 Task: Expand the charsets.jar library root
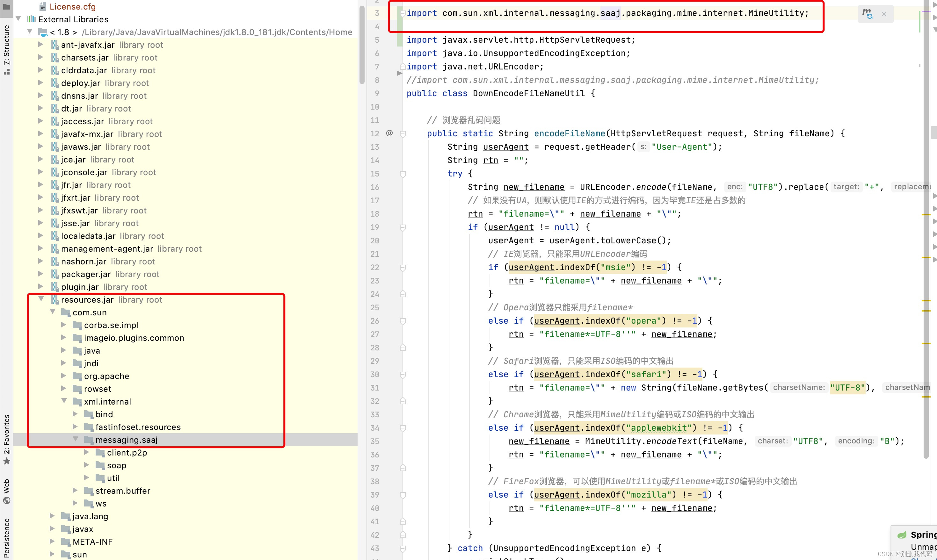[41, 57]
